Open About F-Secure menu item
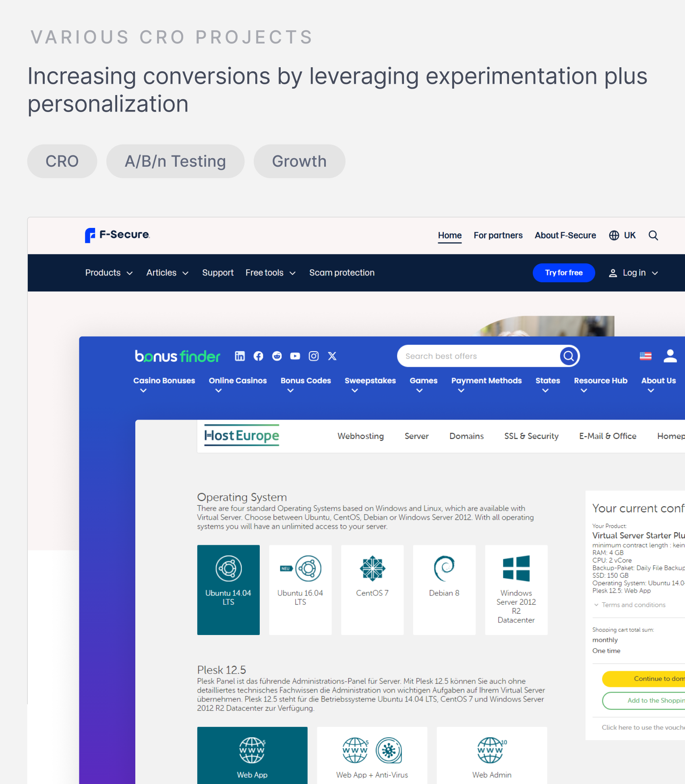Image resolution: width=685 pixels, height=784 pixels. point(565,236)
